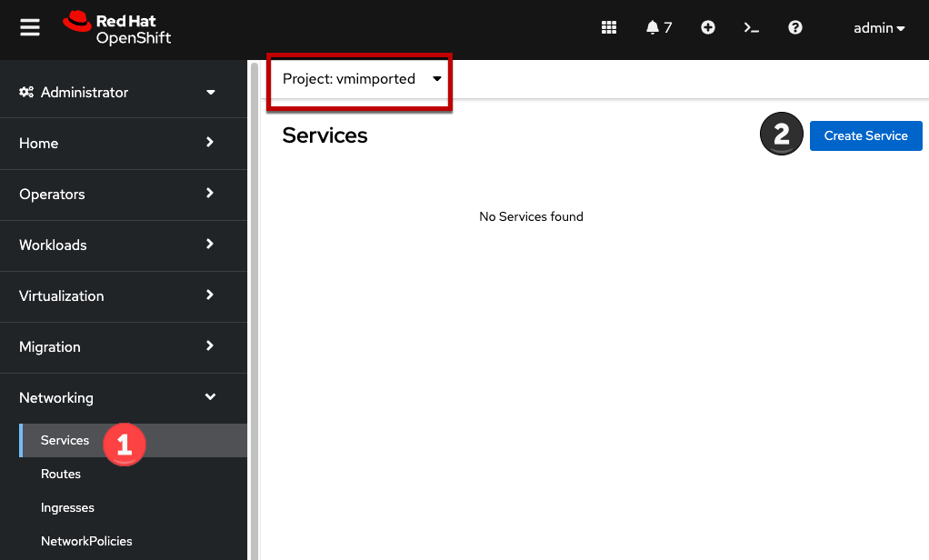Expand the Administrator perspective switcher
This screenshot has height=560, width=929.
118,92
